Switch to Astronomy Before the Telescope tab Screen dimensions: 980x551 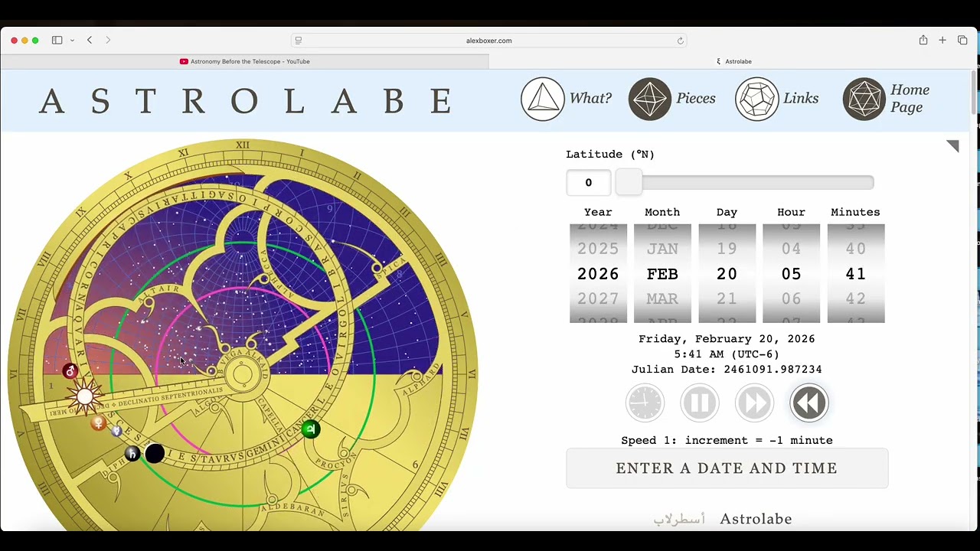click(244, 61)
